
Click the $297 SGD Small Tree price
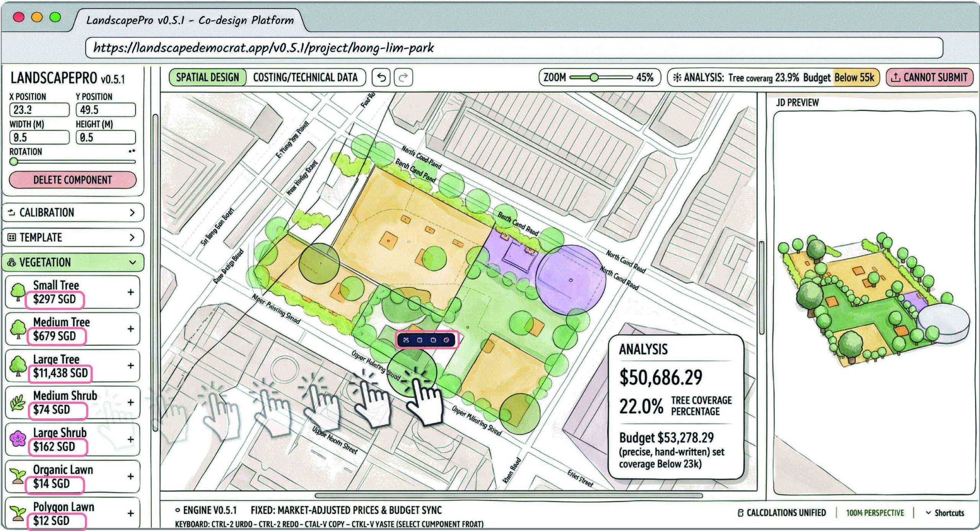(54, 299)
